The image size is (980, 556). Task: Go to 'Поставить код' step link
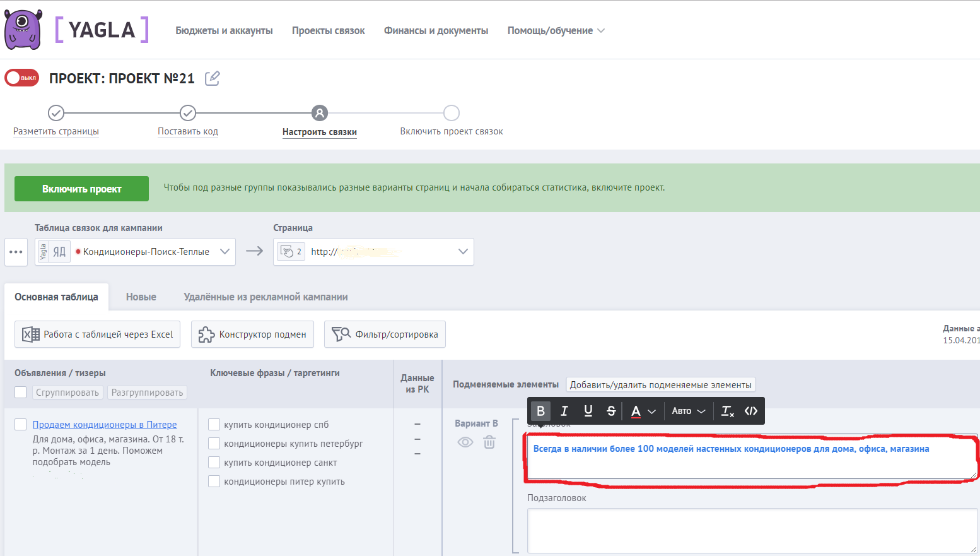pyautogui.click(x=188, y=131)
